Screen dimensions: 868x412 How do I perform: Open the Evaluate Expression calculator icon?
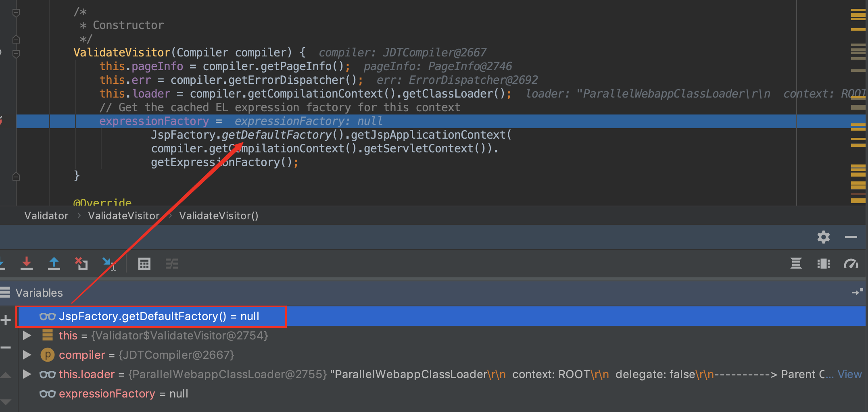click(x=144, y=264)
